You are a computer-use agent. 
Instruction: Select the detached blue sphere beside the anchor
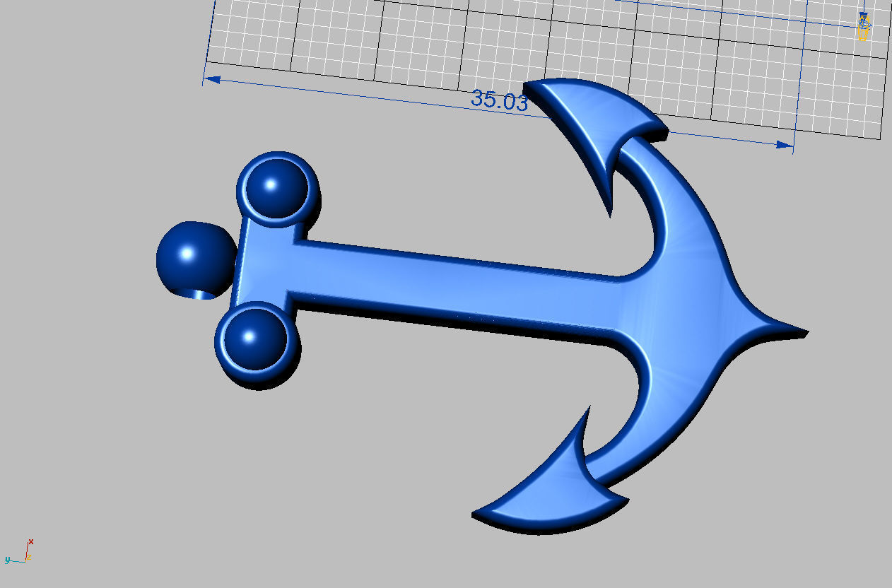(x=196, y=259)
